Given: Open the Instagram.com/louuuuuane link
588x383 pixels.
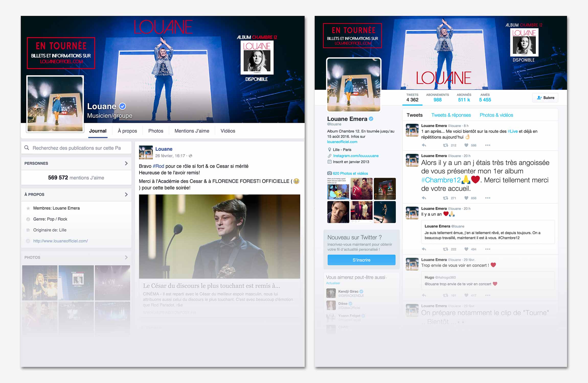Looking at the screenshot, I should click(356, 156).
